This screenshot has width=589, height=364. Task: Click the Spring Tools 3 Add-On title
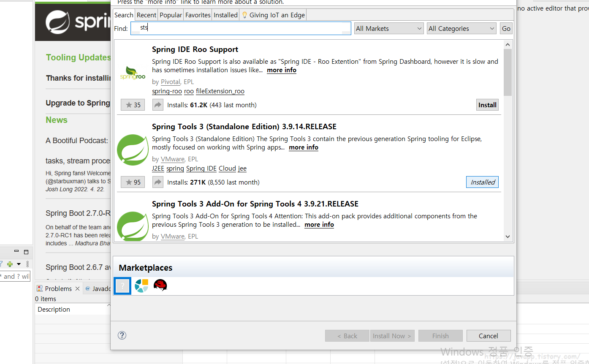click(255, 204)
